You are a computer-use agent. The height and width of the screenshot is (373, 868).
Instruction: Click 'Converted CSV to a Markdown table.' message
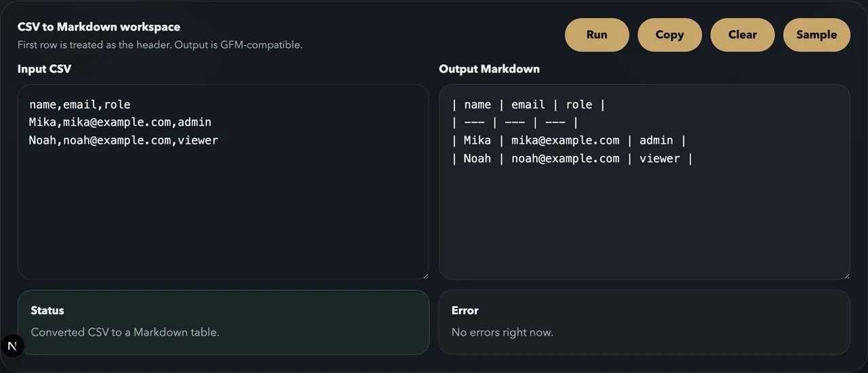click(125, 332)
